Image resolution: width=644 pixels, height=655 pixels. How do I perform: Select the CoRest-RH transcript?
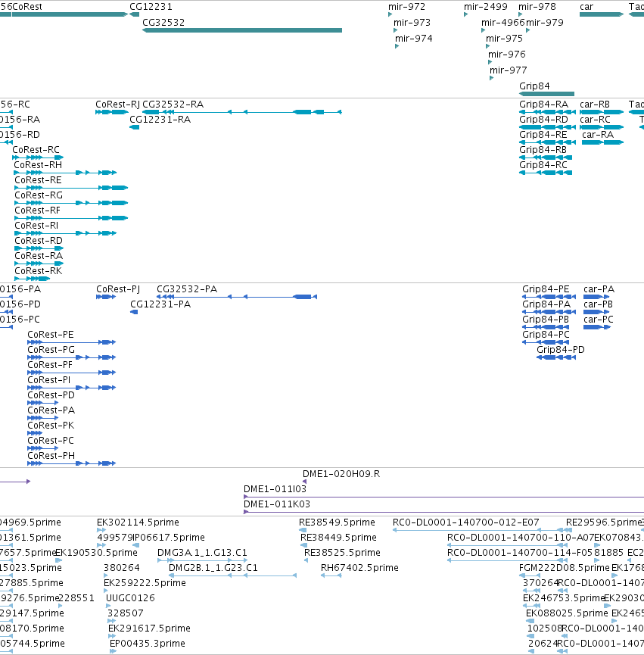coord(66,173)
